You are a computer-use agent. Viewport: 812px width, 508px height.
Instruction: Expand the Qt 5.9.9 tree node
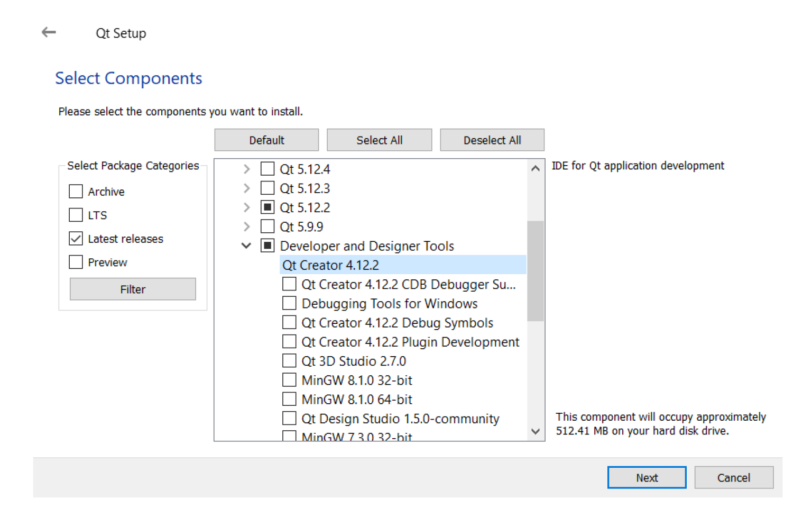click(x=246, y=226)
